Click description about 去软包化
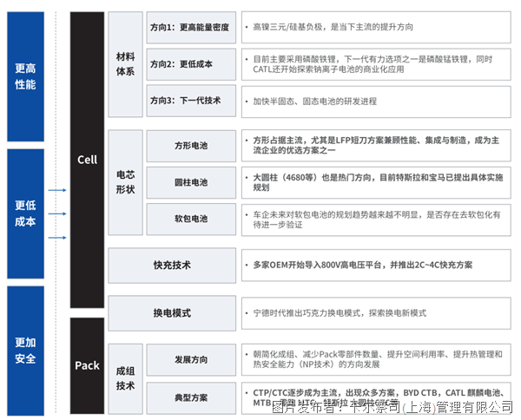Viewport: 521px width, 420px height. click(376, 220)
